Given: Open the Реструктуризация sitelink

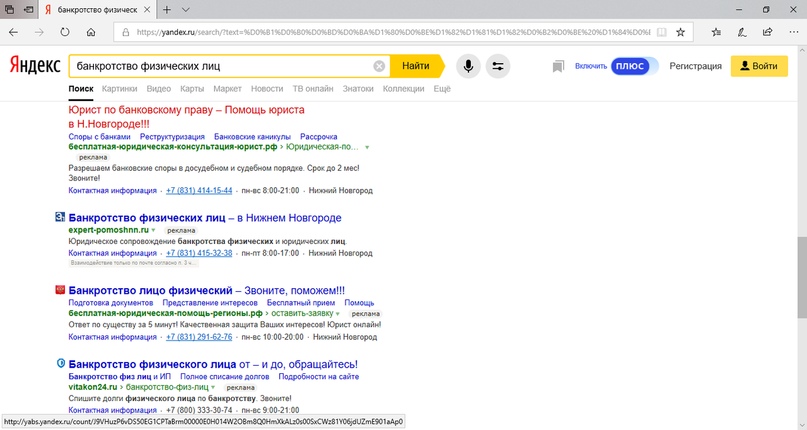Looking at the screenshot, I should [x=172, y=136].
